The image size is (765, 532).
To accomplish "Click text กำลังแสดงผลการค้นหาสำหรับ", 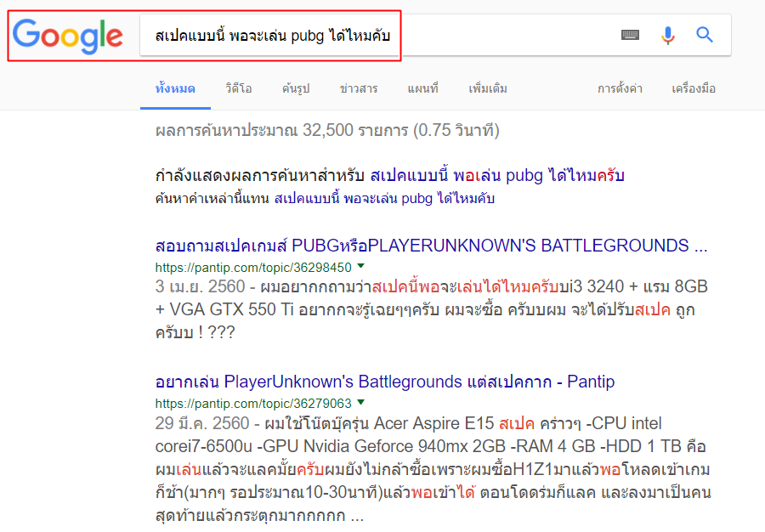I will [259, 176].
